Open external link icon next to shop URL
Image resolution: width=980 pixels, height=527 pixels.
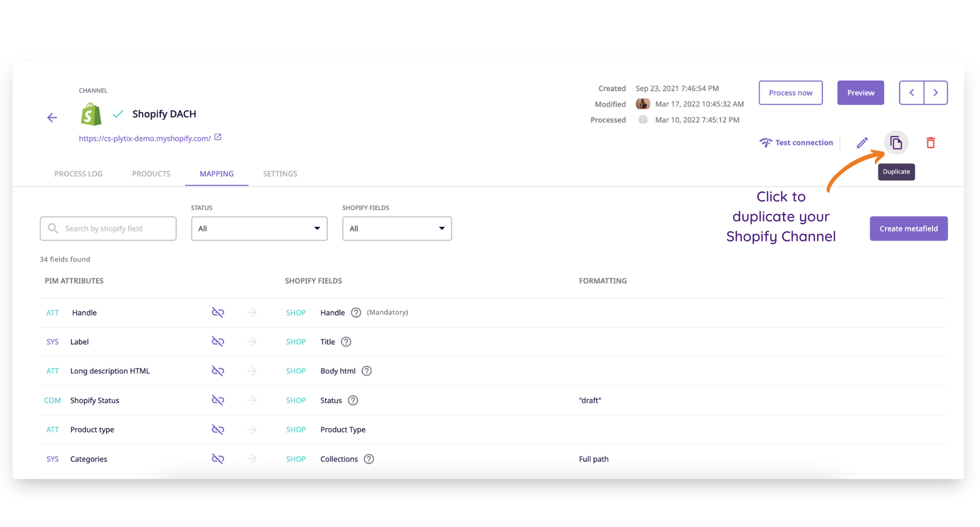click(x=218, y=137)
